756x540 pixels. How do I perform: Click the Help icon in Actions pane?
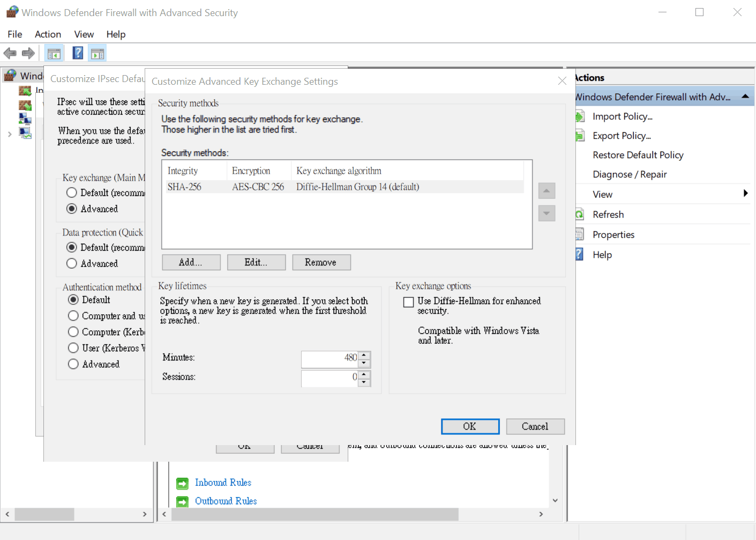[x=580, y=254]
